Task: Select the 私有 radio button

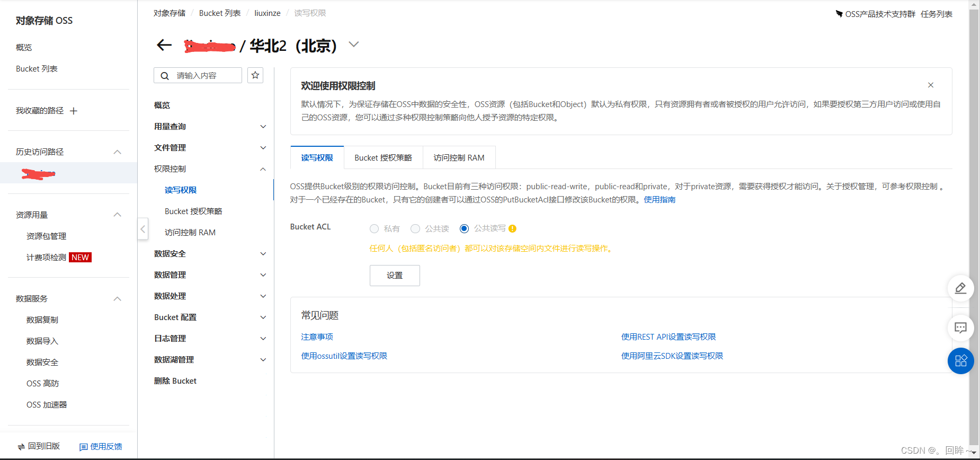Action: coord(374,228)
